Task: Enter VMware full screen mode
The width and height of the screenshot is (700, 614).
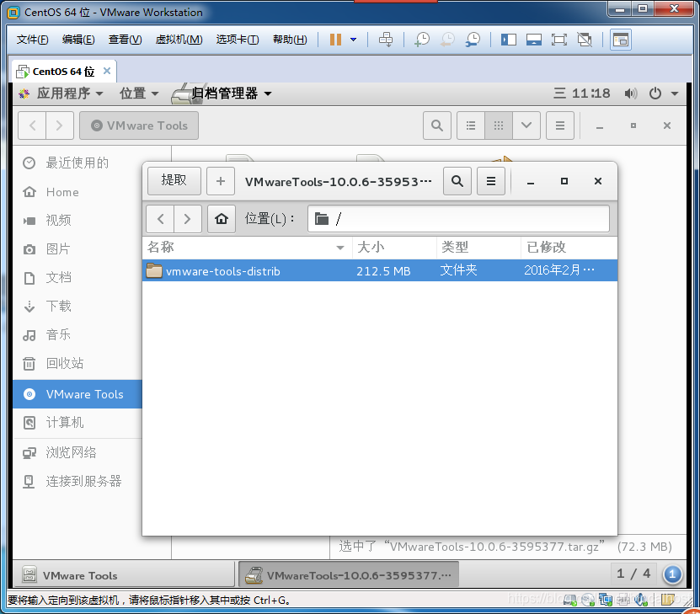Action: pos(559,40)
